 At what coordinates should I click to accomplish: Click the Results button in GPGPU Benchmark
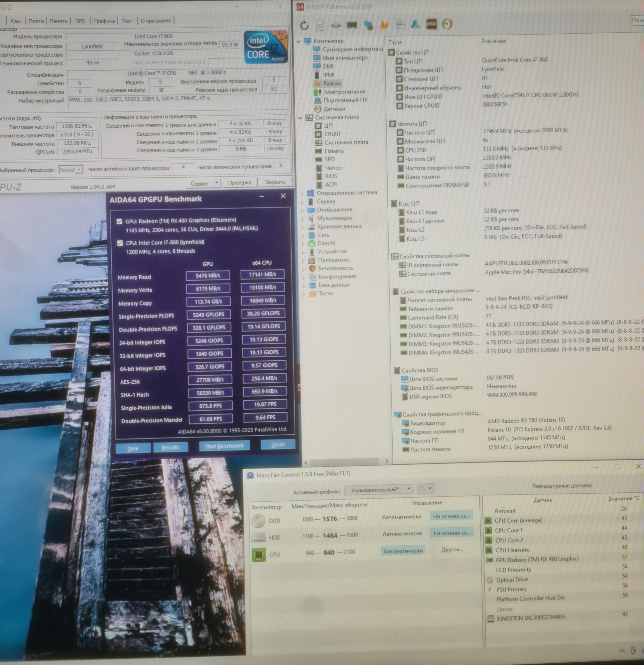170,448
